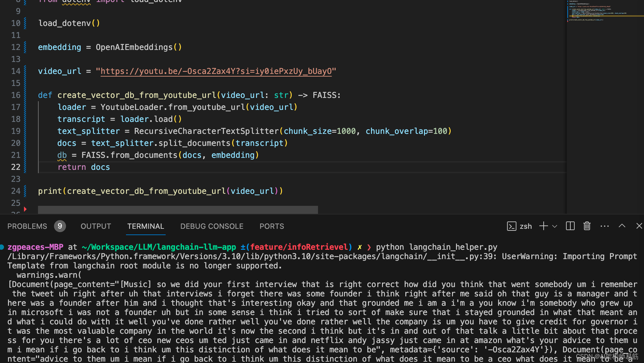Open the PORTS tab
644x363 pixels.
pyautogui.click(x=272, y=226)
